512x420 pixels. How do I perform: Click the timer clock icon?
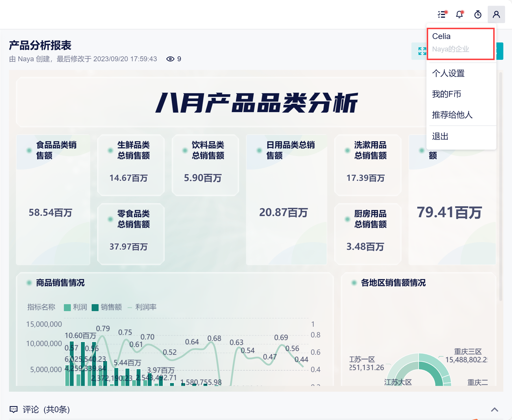[478, 14]
